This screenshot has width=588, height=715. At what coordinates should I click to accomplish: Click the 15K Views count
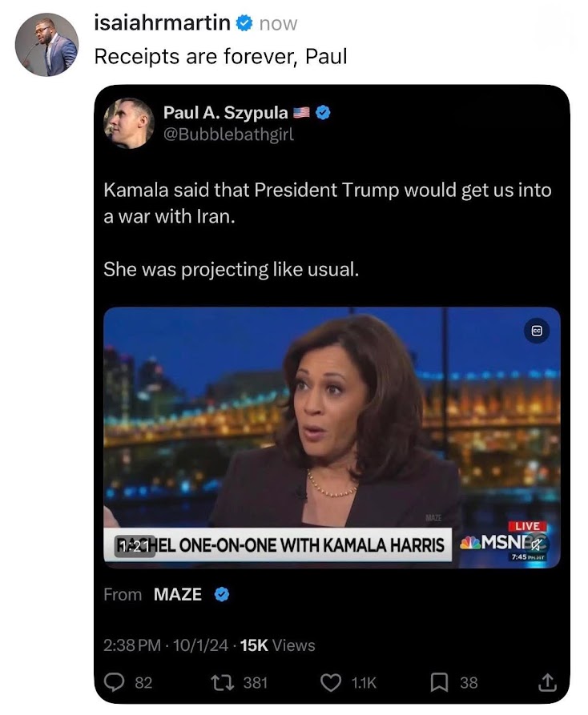278,645
